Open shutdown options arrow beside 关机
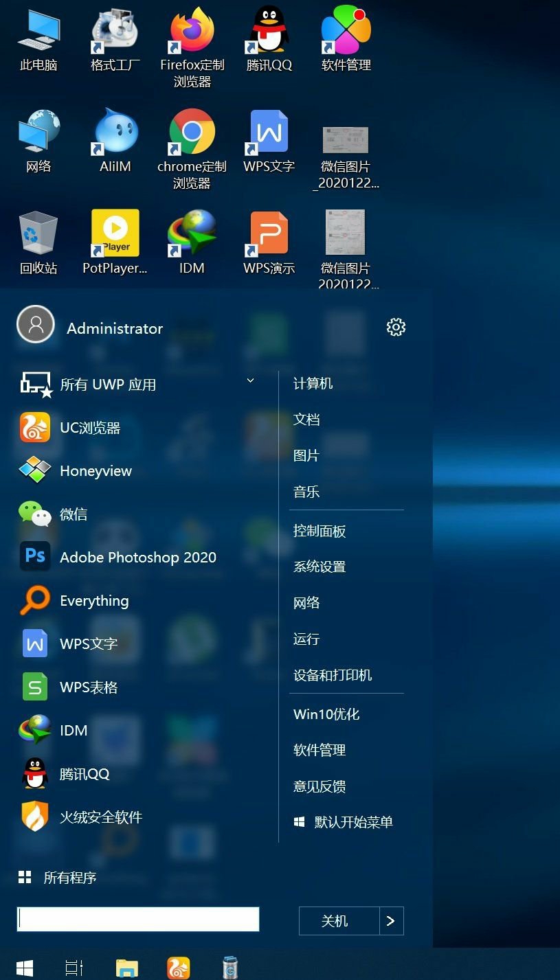Viewport: 560px width, 980px height. click(391, 921)
